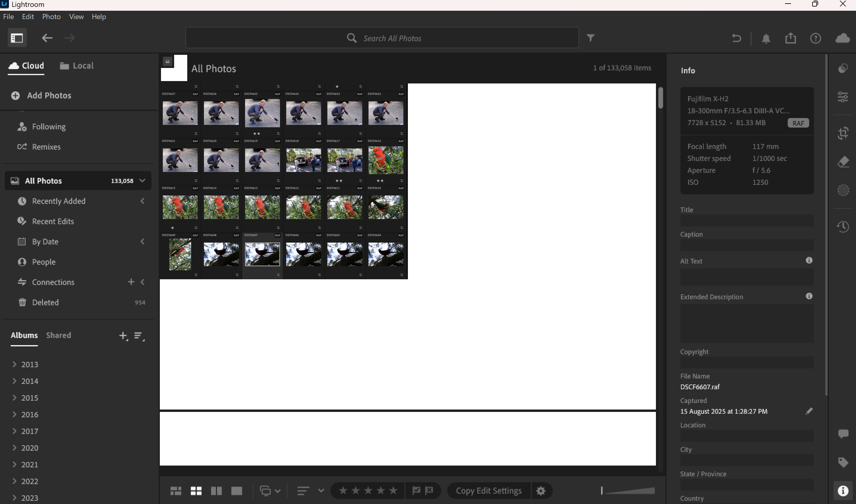Open grid view options gear in toolbar

click(x=541, y=490)
